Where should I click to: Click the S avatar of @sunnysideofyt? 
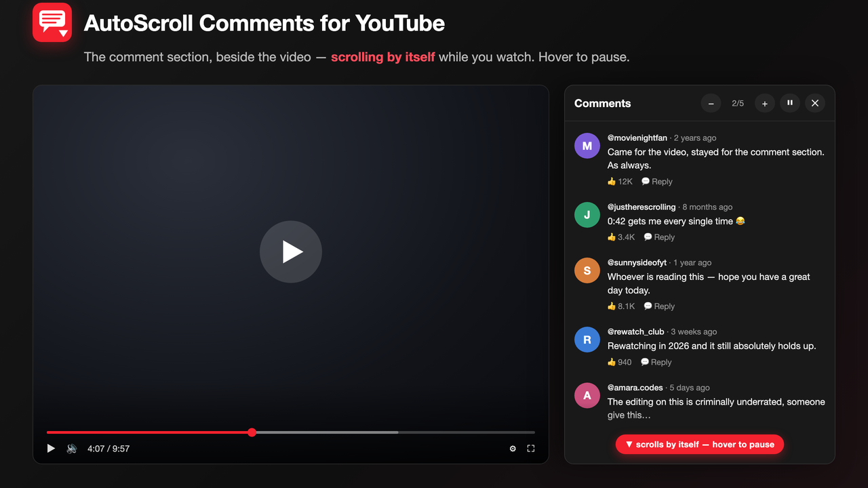(587, 270)
